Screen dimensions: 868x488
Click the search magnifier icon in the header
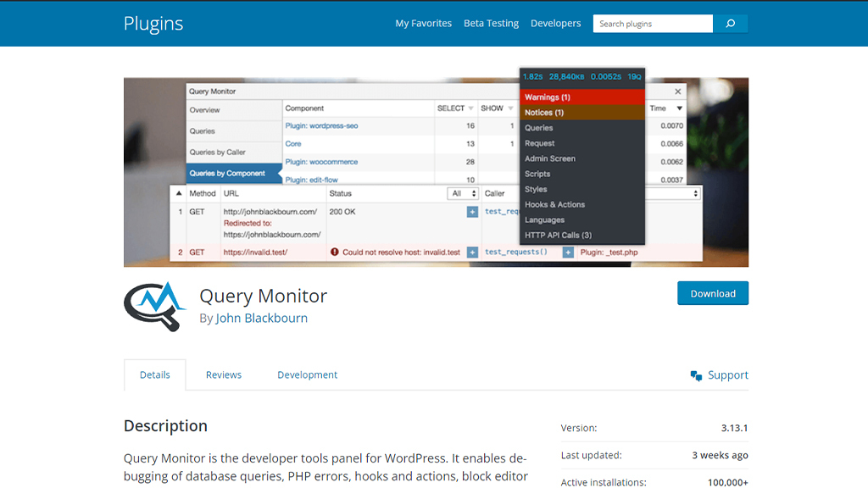(730, 23)
